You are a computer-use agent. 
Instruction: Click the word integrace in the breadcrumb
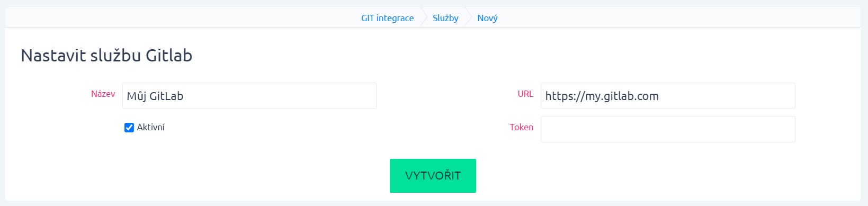(395, 18)
